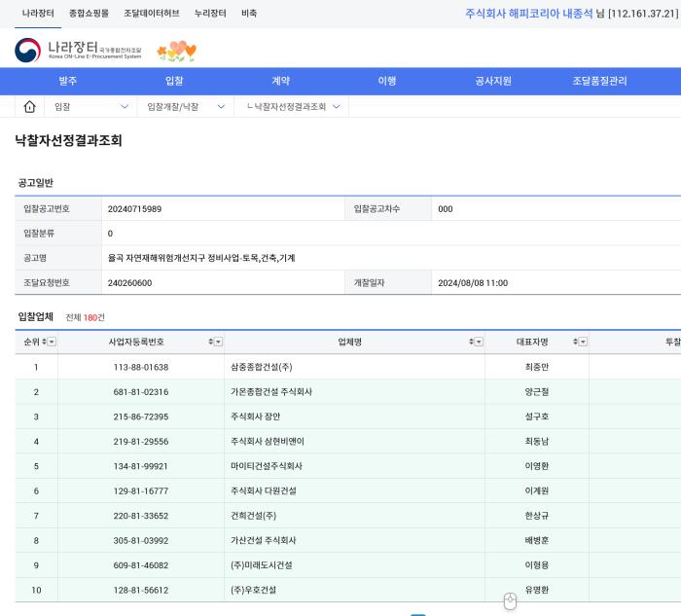Open the 공사지원 main menu
681x616 pixels.
493,81
